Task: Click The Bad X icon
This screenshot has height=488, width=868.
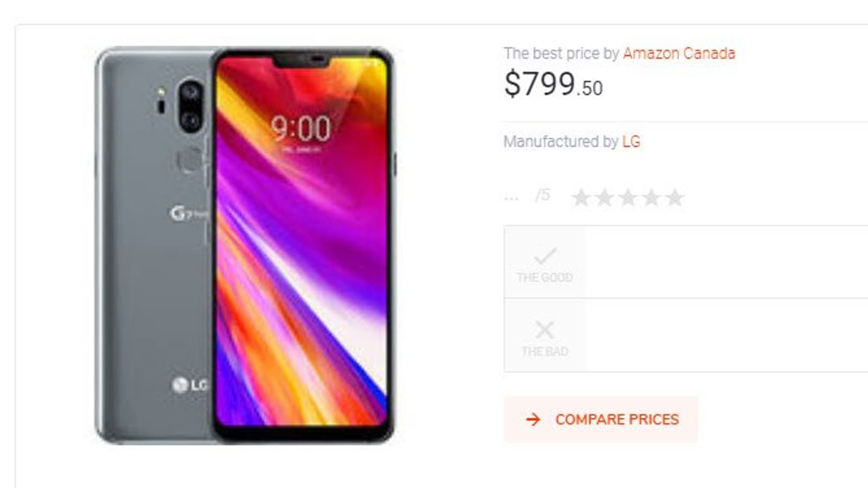Action: click(x=545, y=329)
